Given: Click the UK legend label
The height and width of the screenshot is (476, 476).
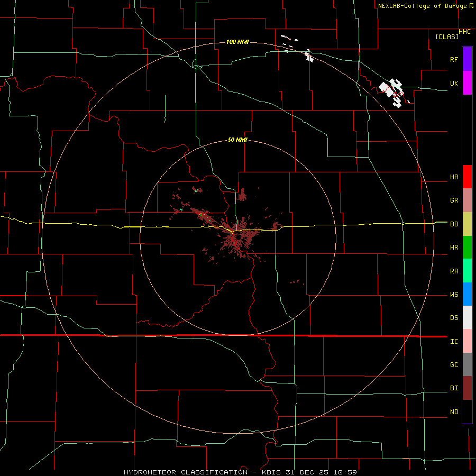Looking at the screenshot, I should (x=454, y=83).
